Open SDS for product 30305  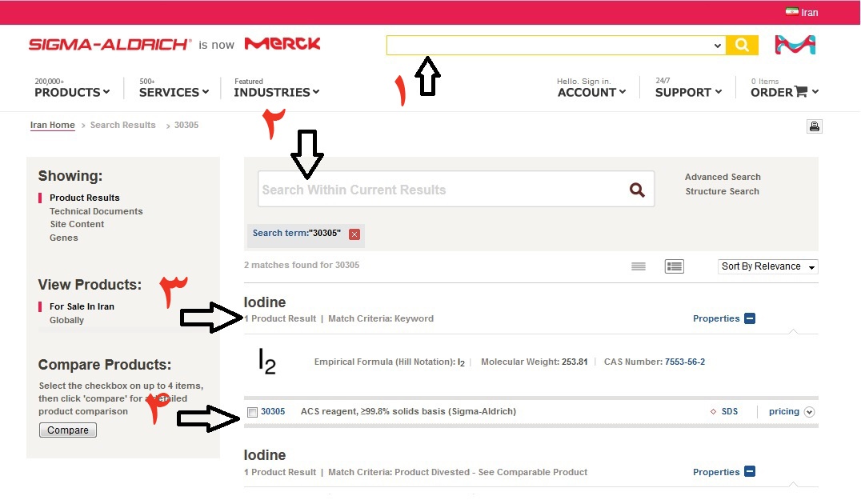729,412
